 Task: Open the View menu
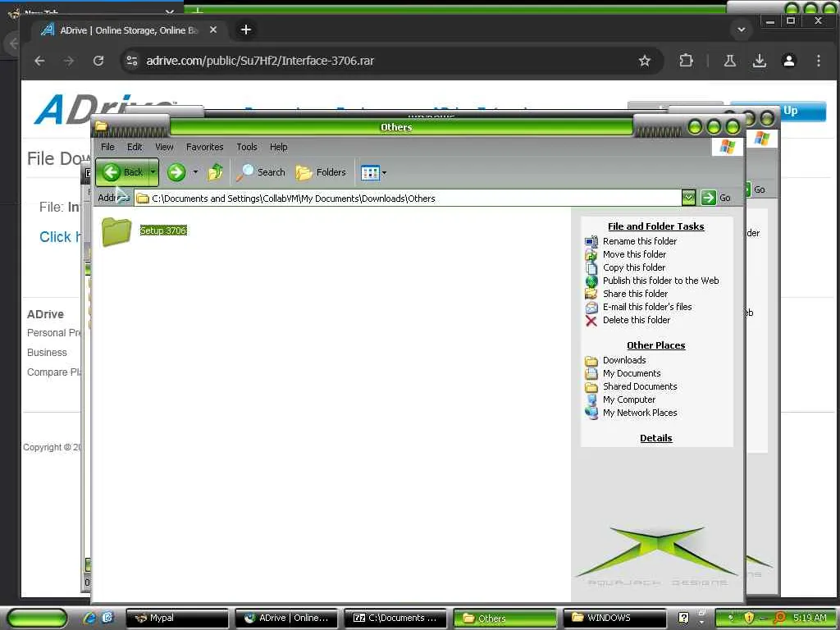pyautogui.click(x=164, y=147)
